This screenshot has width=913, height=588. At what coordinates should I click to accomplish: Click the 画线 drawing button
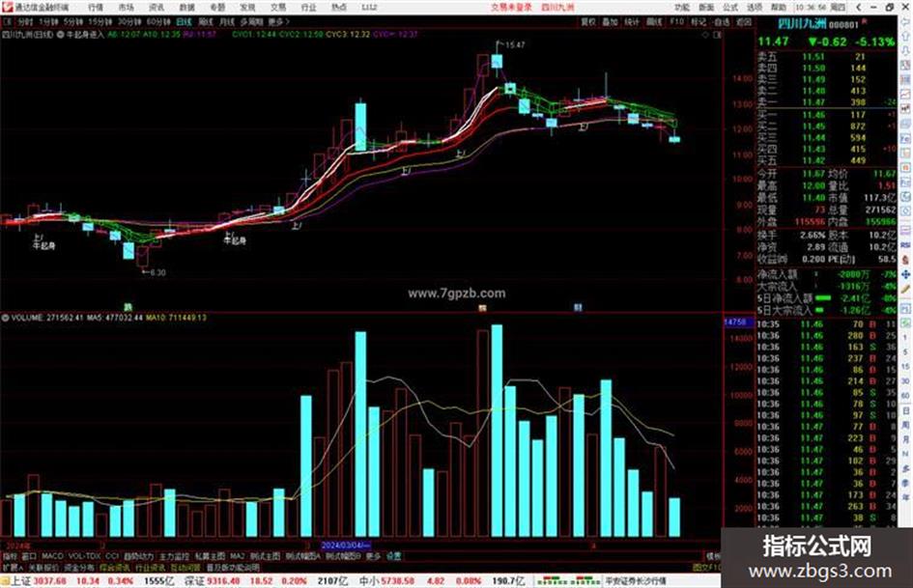[x=654, y=22]
